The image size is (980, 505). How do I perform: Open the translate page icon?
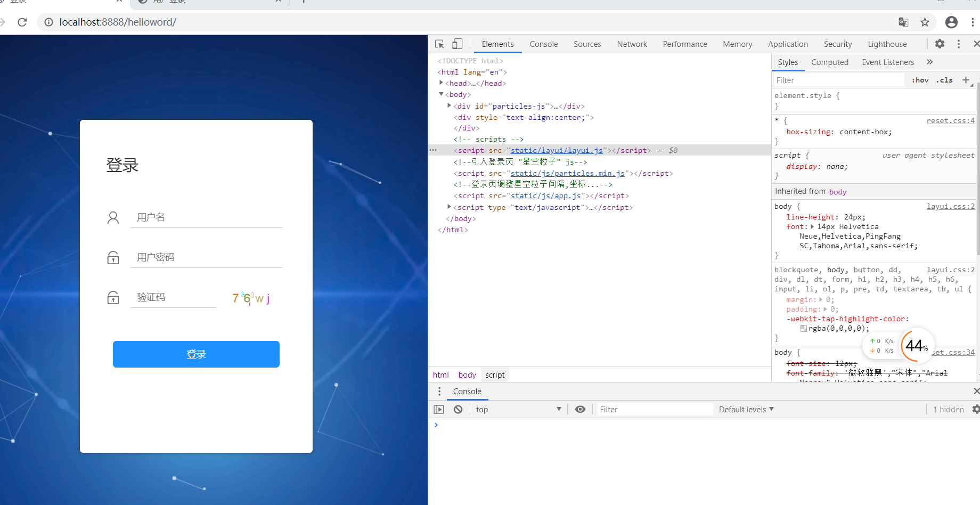pyautogui.click(x=903, y=22)
